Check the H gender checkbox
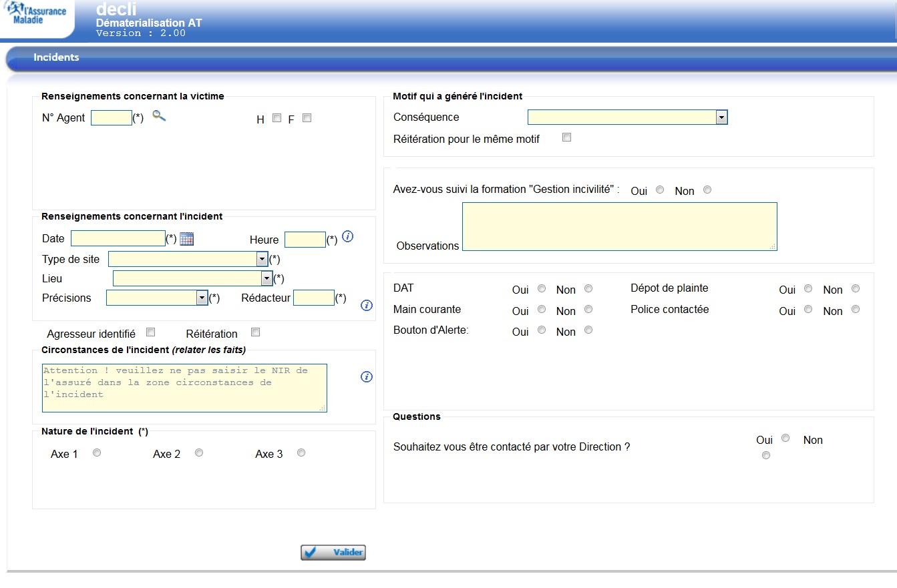 click(x=277, y=118)
